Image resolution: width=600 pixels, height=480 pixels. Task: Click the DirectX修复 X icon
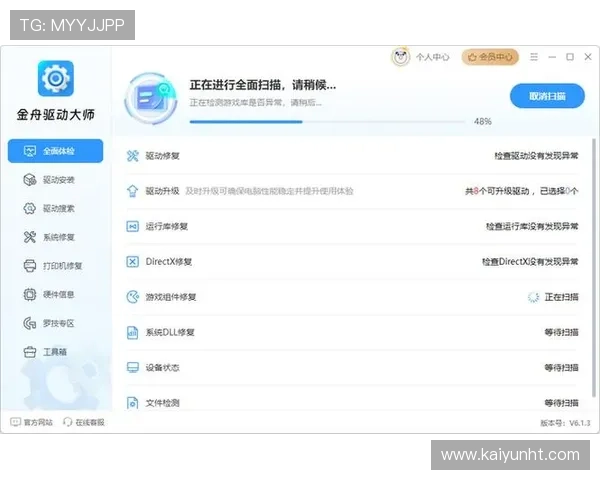(132, 261)
